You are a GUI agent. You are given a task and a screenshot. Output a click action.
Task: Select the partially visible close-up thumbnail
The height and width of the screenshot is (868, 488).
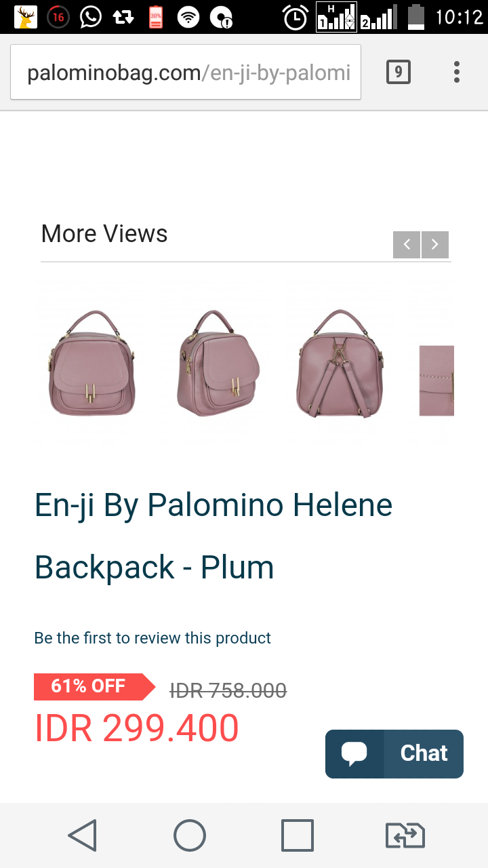coord(436,380)
